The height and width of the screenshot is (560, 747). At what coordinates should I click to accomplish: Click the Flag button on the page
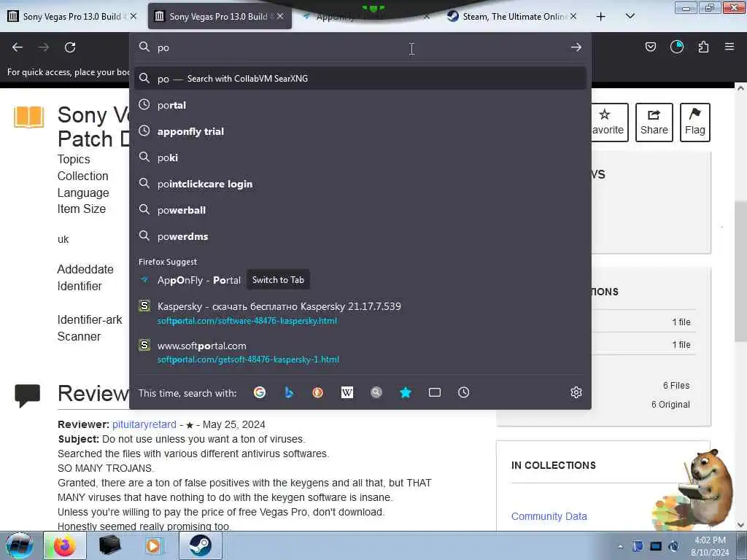click(695, 122)
